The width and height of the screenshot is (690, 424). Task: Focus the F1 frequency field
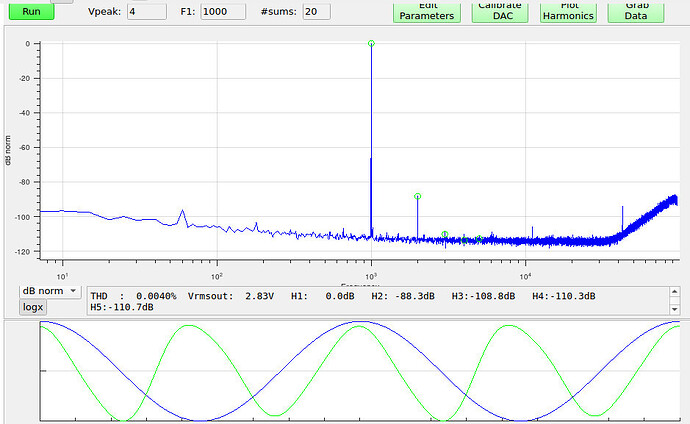tap(223, 11)
